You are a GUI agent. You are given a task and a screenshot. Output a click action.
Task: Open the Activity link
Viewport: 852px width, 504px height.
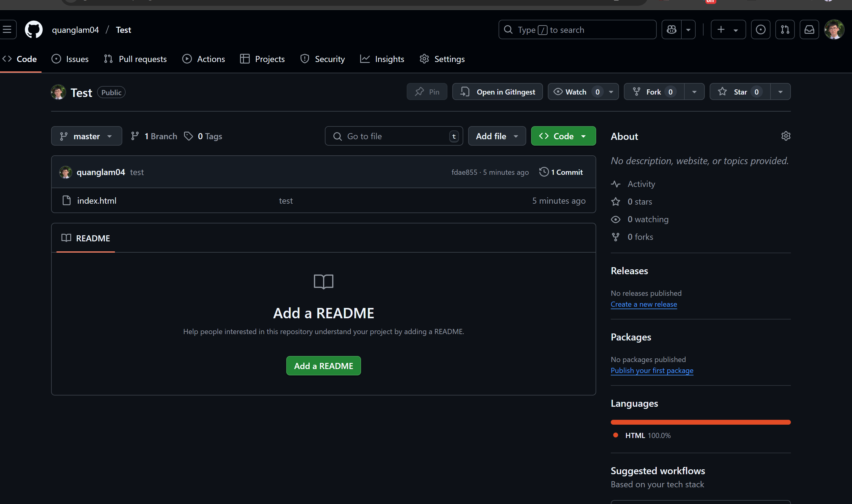(633, 184)
